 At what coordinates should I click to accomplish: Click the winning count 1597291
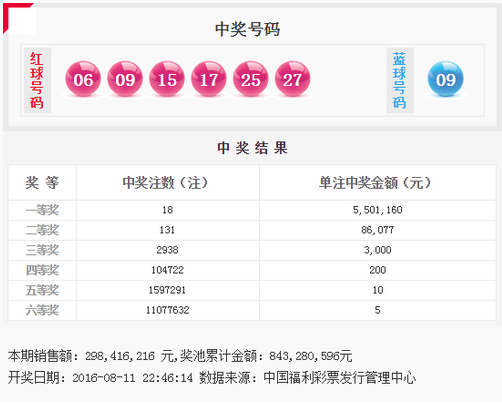point(167,290)
